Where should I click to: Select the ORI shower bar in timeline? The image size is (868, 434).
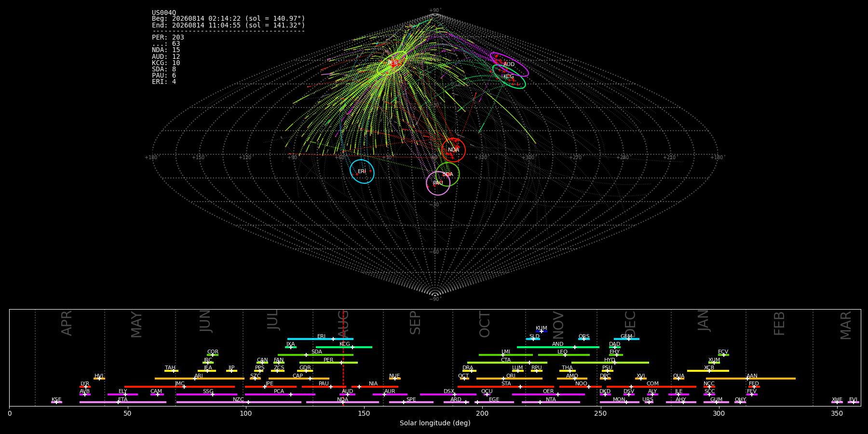pyautogui.click(x=509, y=379)
